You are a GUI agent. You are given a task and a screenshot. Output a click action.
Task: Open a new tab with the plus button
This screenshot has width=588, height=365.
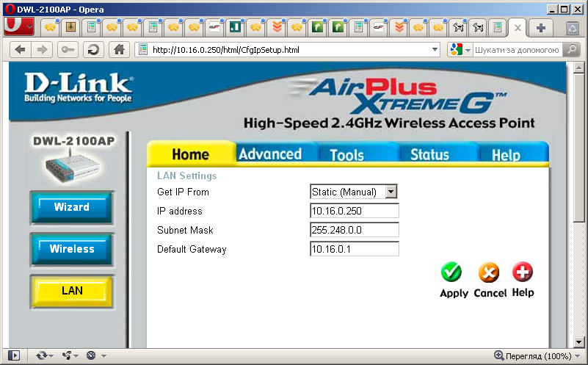541,27
